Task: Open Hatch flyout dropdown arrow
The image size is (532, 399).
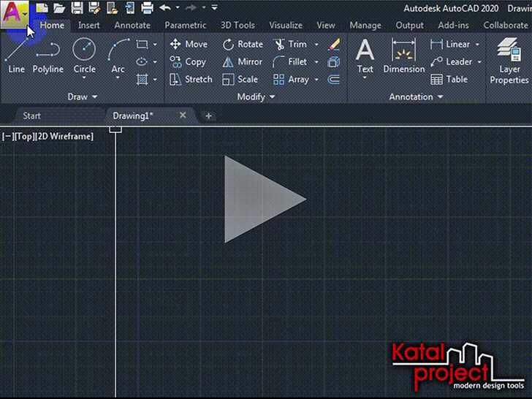Action: point(155,80)
